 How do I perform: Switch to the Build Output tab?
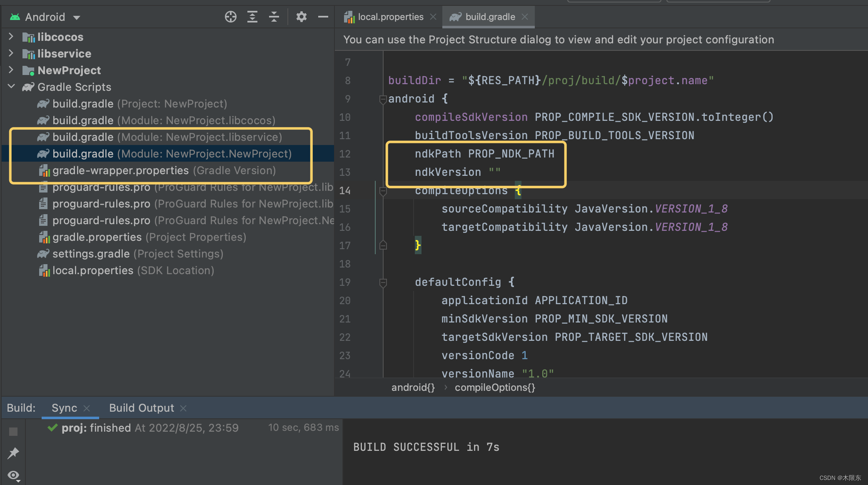tap(142, 408)
